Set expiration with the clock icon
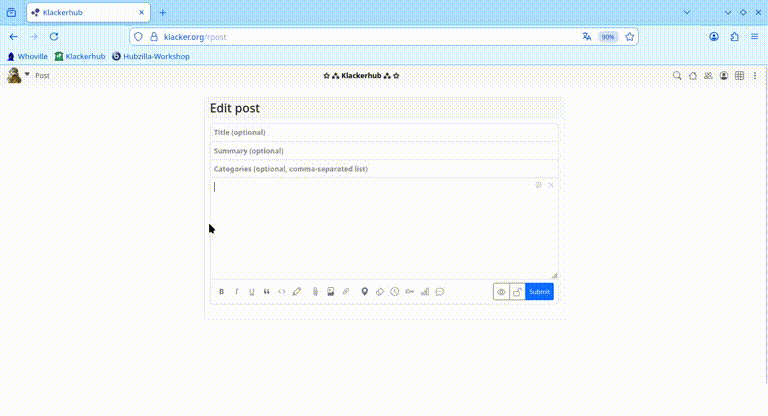The height and width of the screenshot is (416, 768). click(x=394, y=292)
